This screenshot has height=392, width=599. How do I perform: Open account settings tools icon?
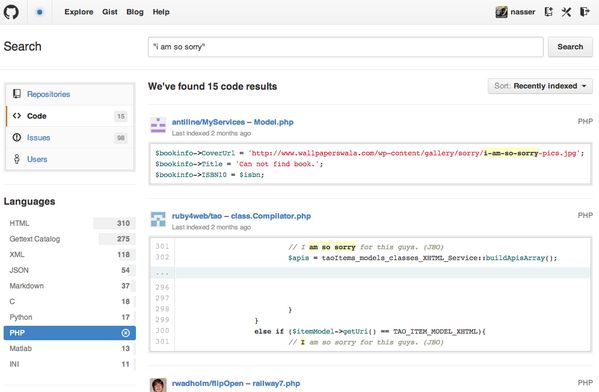coord(566,12)
